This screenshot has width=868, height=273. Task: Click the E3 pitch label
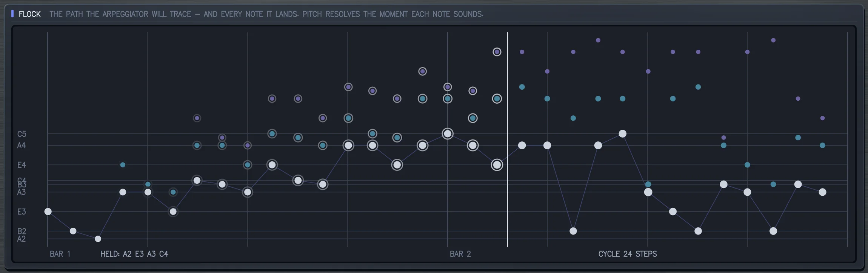[22, 212]
